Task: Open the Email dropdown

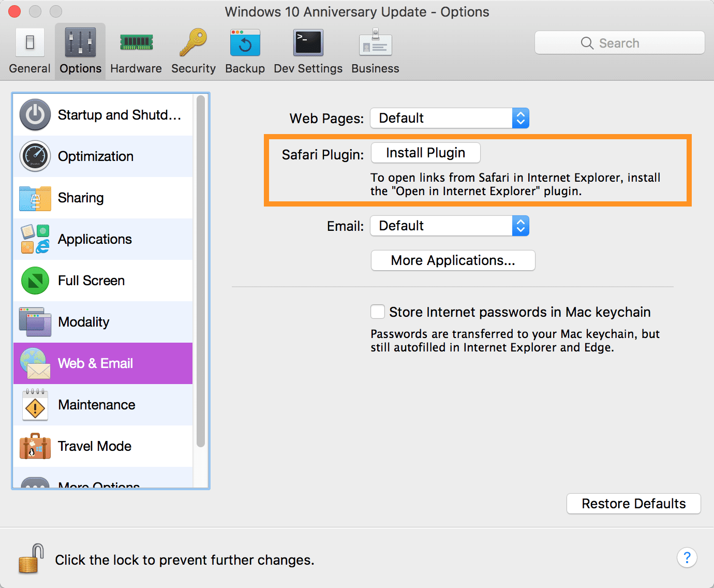Action: coord(450,226)
